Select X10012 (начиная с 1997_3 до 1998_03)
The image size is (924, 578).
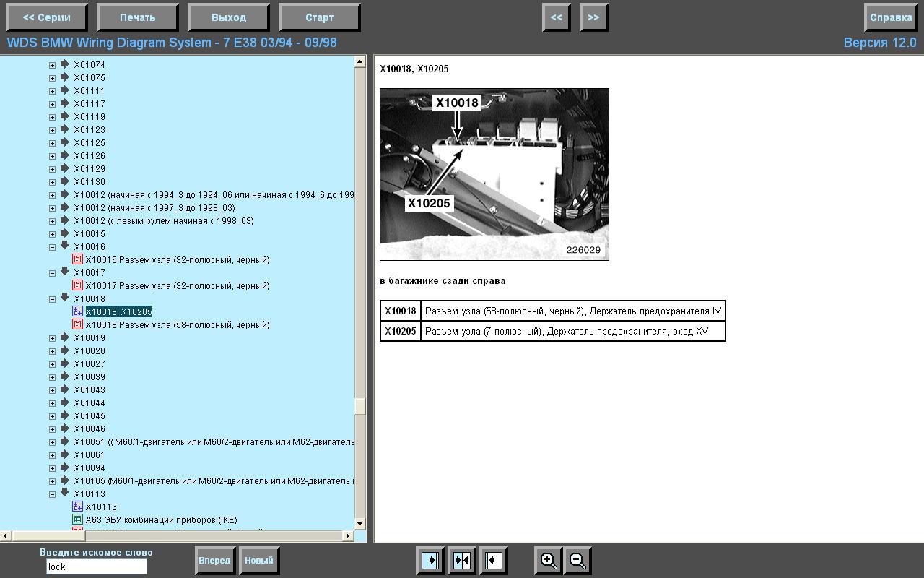click(154, 208)
